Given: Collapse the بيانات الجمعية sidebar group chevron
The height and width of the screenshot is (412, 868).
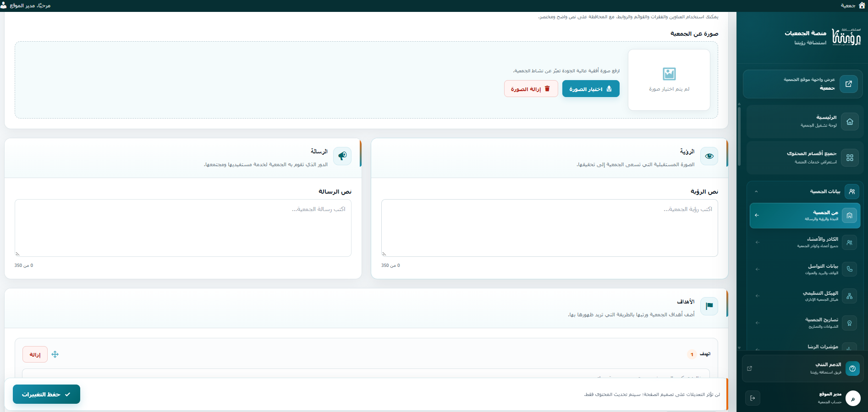Looking at the screenshot, I should coord(756,191).
